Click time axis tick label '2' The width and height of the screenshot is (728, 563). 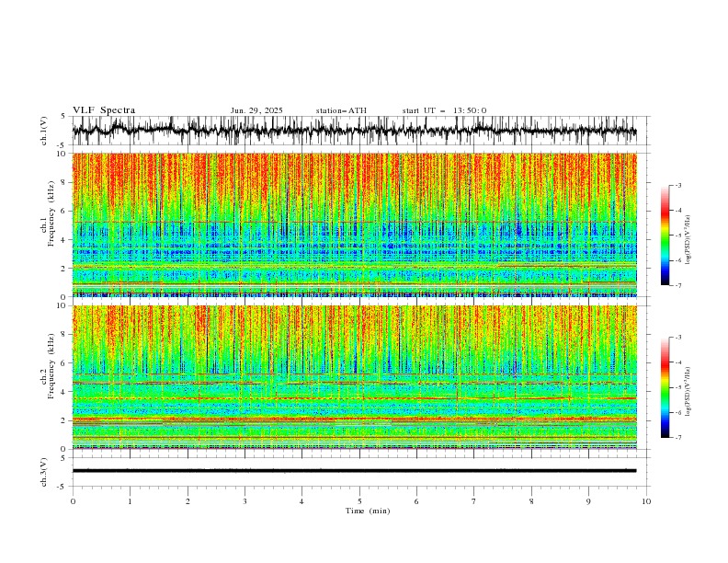[188, 501]
